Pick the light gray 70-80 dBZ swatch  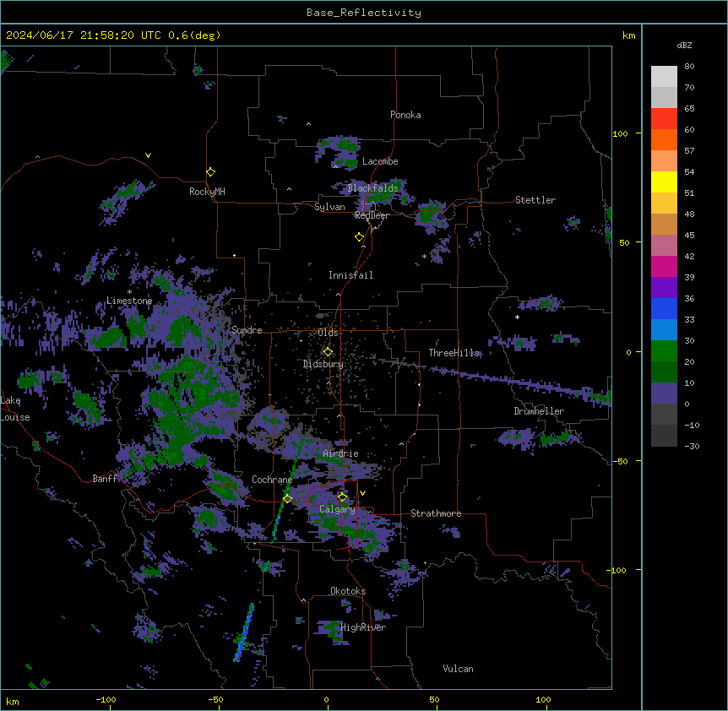coord(664,77)
